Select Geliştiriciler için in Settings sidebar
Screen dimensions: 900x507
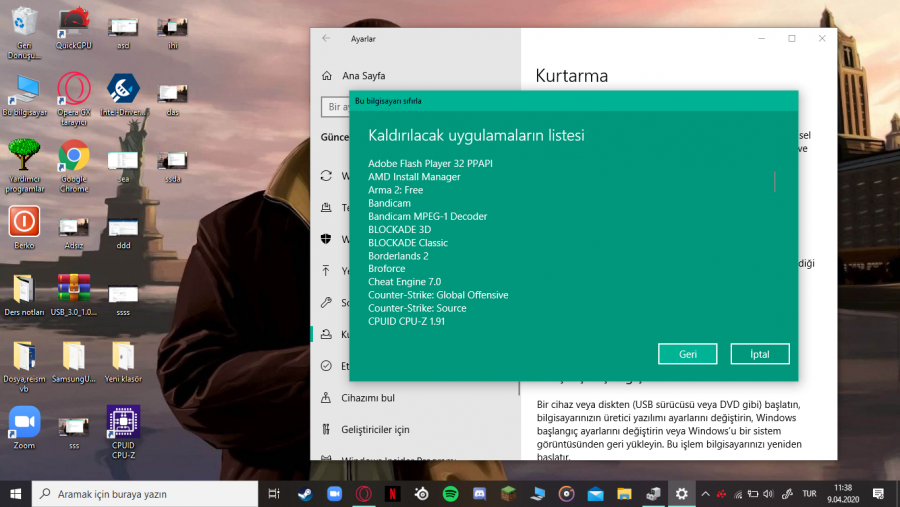point(375,429)
